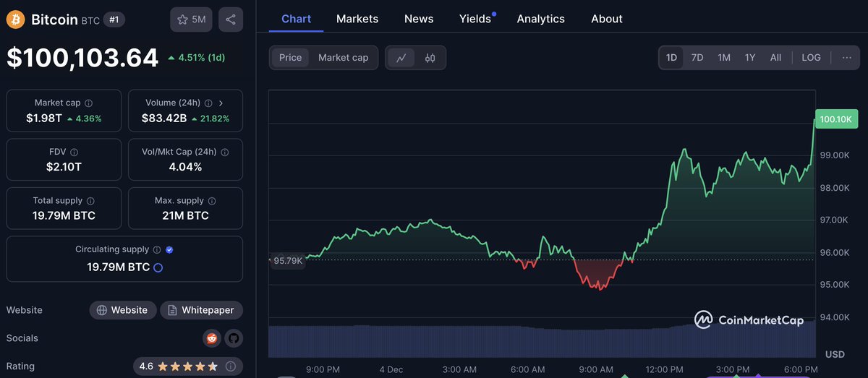Select Market cap chart toggle

pos(343,58)
